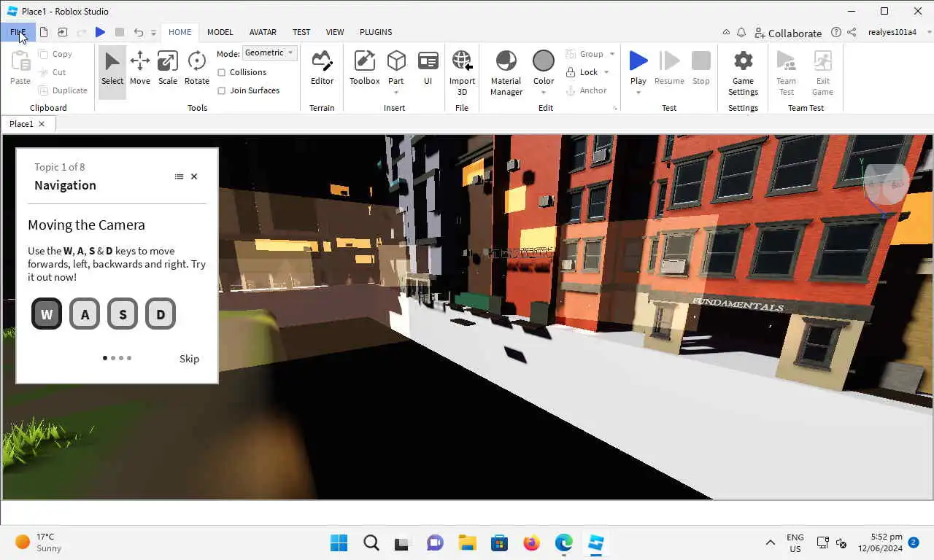Screen dimensions: 934x560
Task: Switch to the AVATAR ribbon tab
Action: (263, 32)
